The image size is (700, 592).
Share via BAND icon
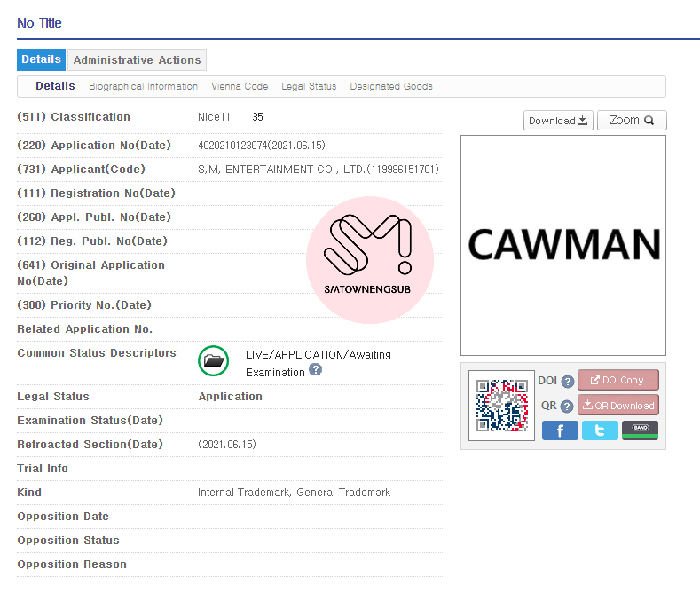(x=640, y=430)
